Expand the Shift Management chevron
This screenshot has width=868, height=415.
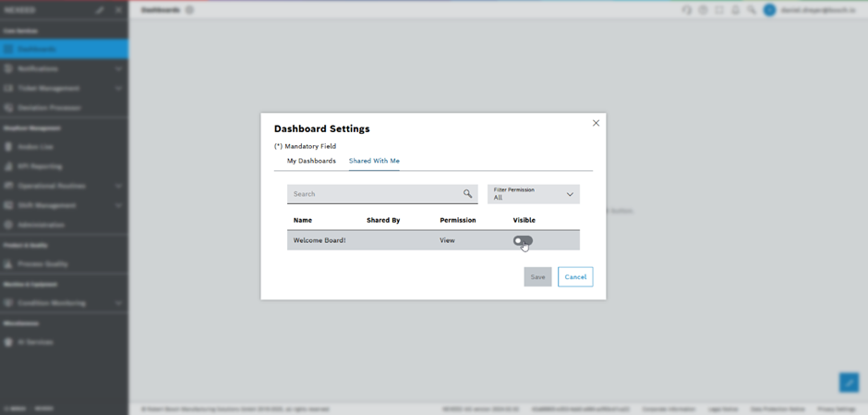[118, 205]
